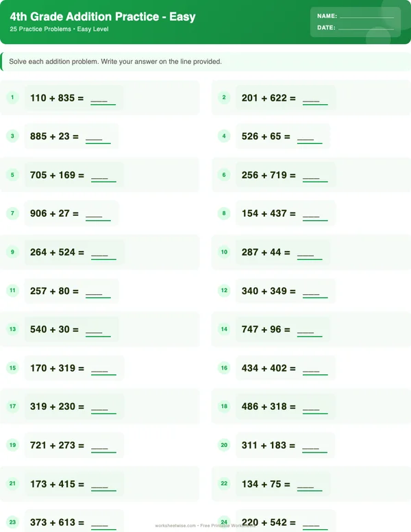Select answer line for 705 + 169

(103, 177)
